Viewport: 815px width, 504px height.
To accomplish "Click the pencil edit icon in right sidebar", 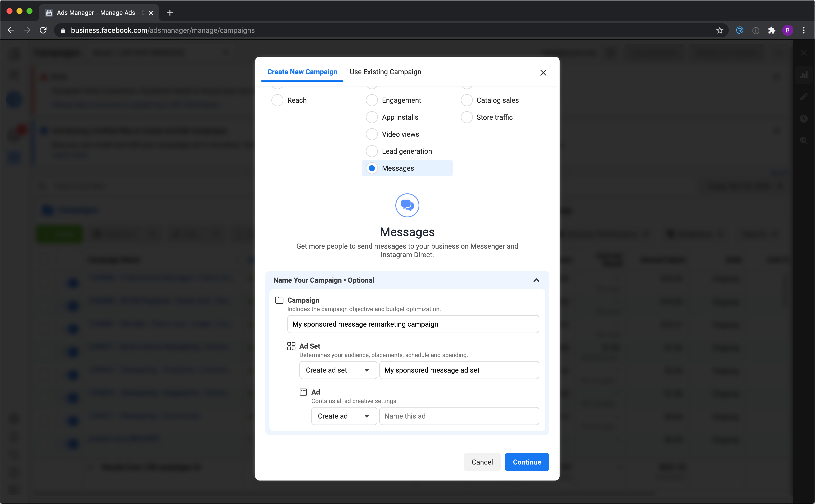I will (804, 97).
